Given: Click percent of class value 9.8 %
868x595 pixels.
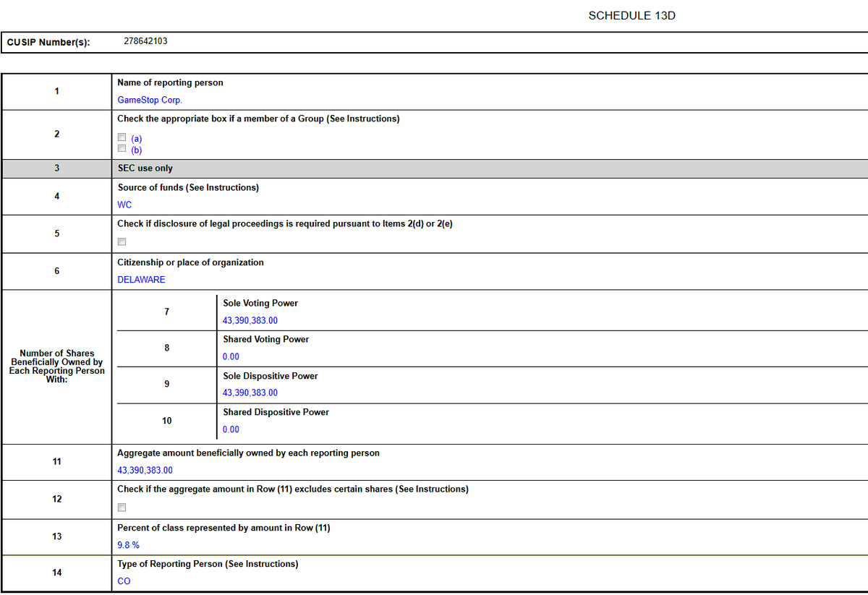Looking at the screenshot, I should (x=128, y=545).
